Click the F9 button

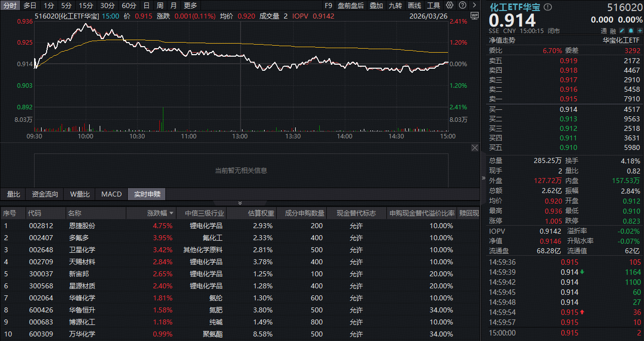(x=329, y=6)
